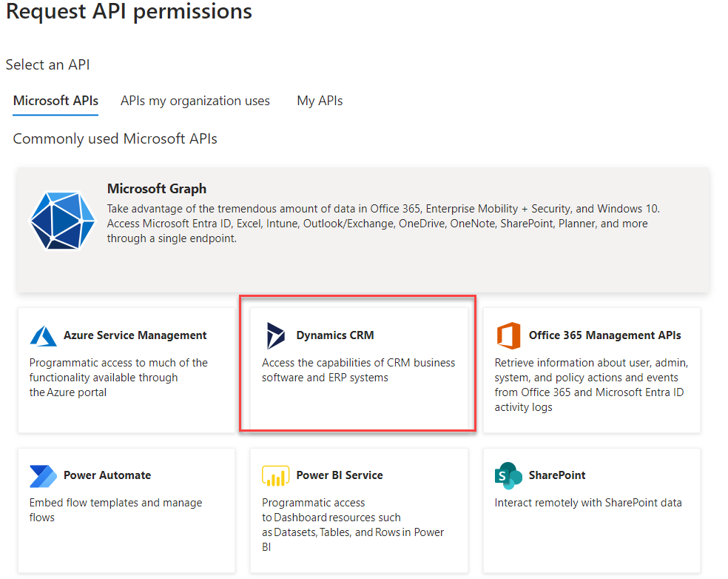Select the Microsoft Graph title
This screenshot has width=728, height=579.
click(157, 189)
